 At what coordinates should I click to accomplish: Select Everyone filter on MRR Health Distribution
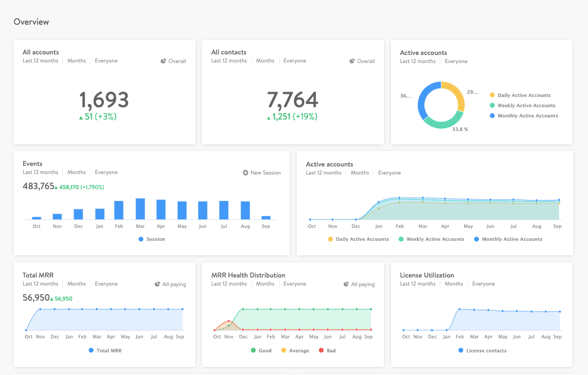(x=295, y=283)
